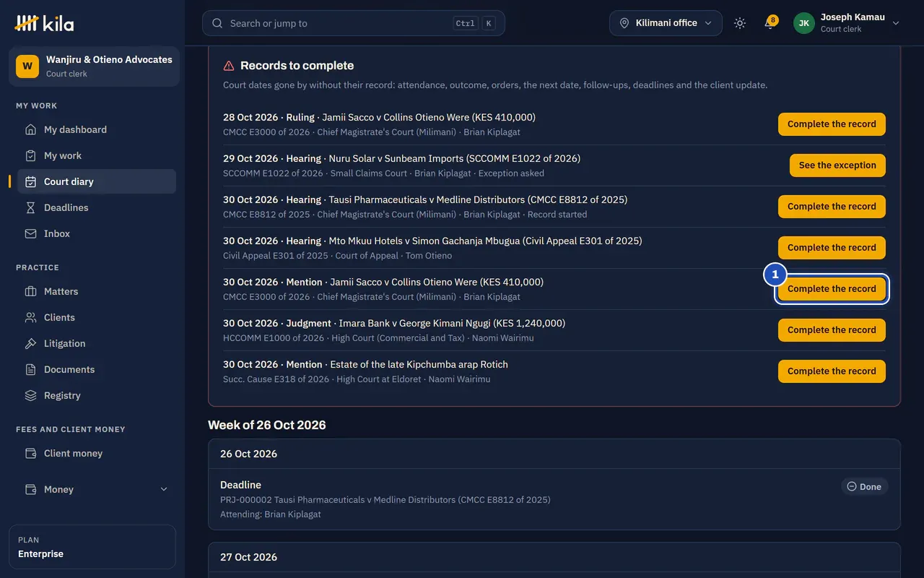Open My dashboard home icon
Screen dimensions: 924x578
click(x=30, y=130)
